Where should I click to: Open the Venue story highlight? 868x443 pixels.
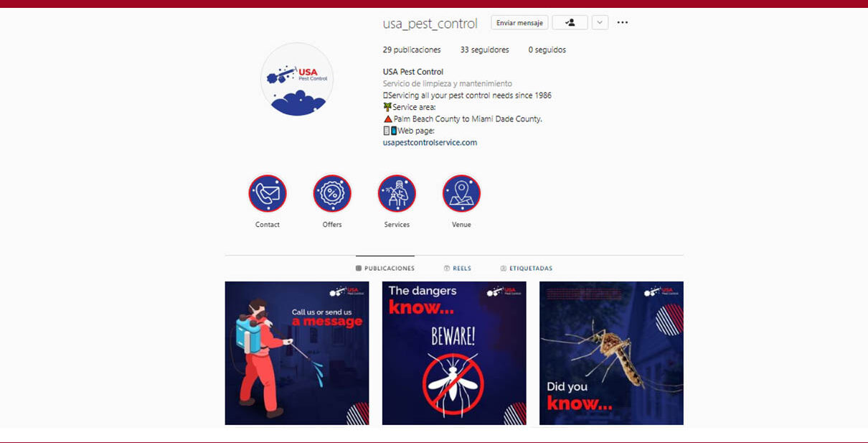coord(461,194)
